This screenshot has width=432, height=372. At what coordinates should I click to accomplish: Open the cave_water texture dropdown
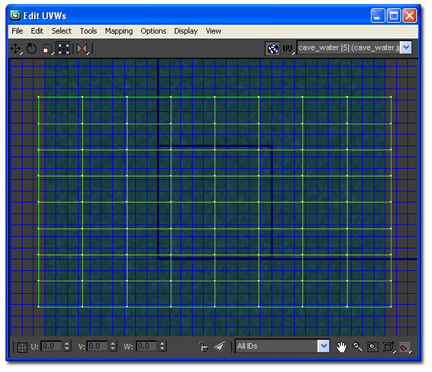[x=406, y=48]
